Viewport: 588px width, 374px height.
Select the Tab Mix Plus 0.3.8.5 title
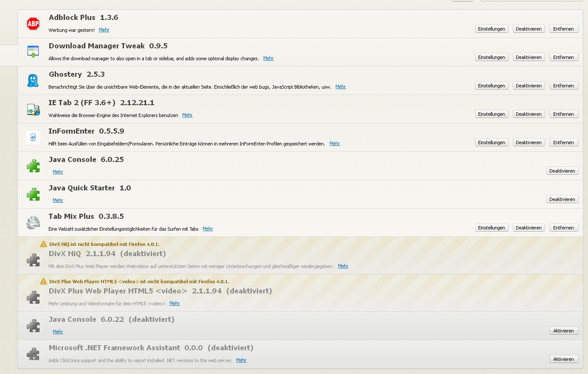pos(86,216)
